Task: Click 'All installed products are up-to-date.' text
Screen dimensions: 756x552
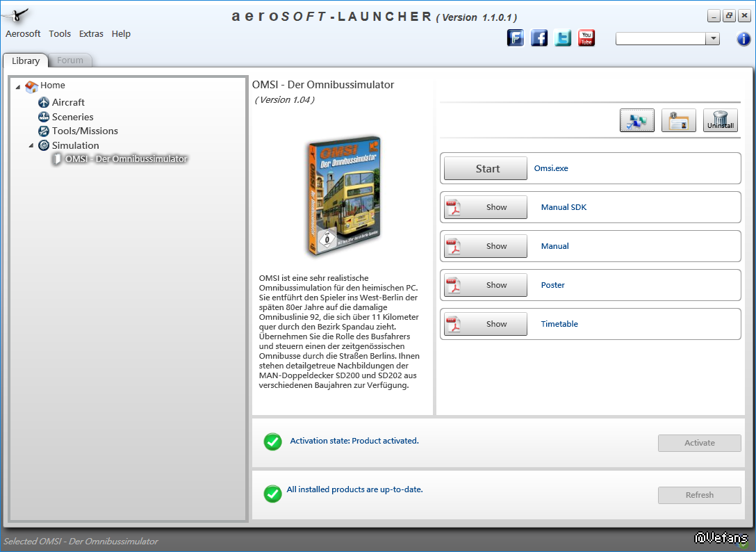Action: [x=355, y=489]
